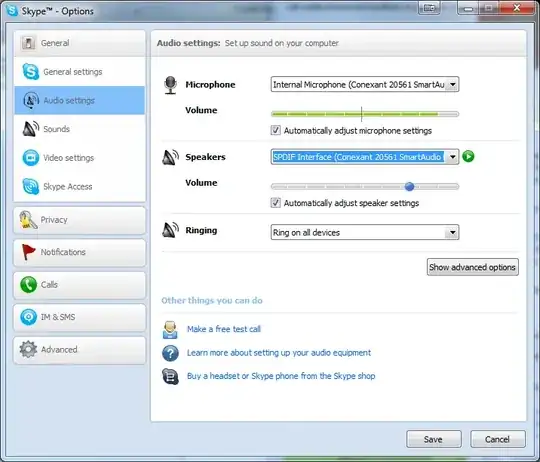Click the IM & SMS chat icon
This screenshot has width=540, height=462.
click(x=28, y=317)
